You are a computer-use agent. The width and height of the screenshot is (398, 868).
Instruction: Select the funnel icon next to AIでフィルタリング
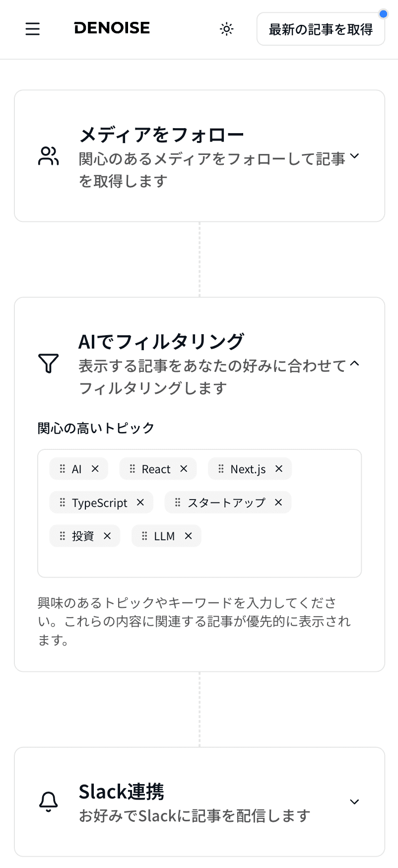coord(48,364)
